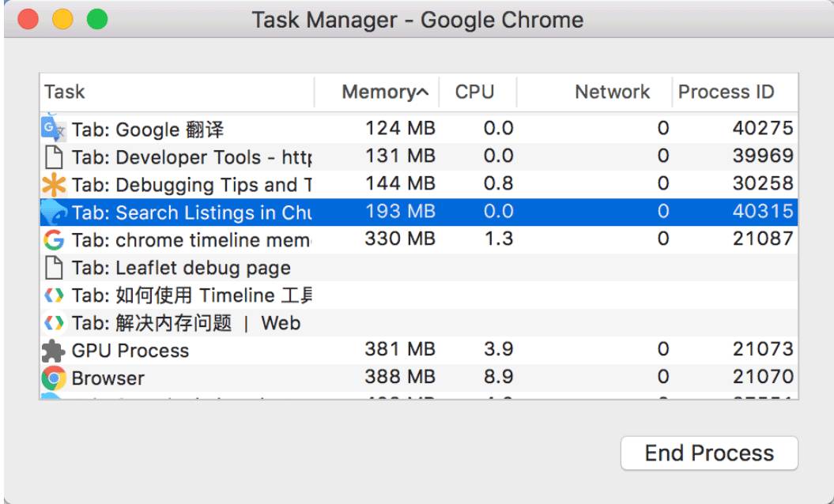The height and width of the screenshot is (504, 834).
Task: Click the Leaflet debug page document icon
Action: click(52, 268)
